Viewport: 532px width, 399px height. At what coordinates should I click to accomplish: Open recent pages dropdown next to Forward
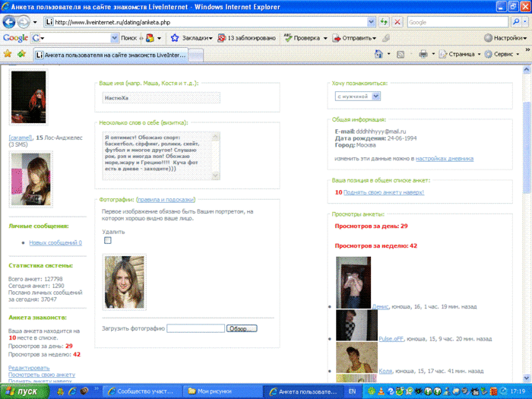coord(35,22)
